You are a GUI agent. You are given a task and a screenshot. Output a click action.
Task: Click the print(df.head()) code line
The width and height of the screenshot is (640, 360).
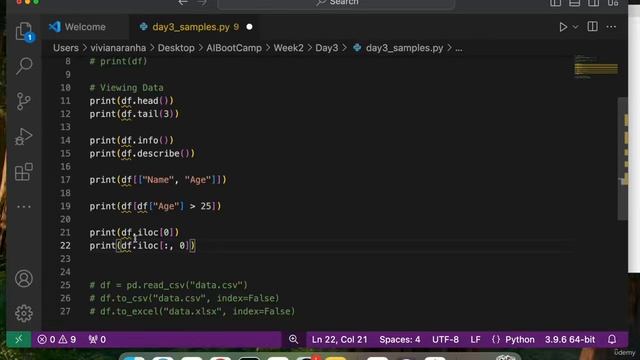(x=131, y=101)
